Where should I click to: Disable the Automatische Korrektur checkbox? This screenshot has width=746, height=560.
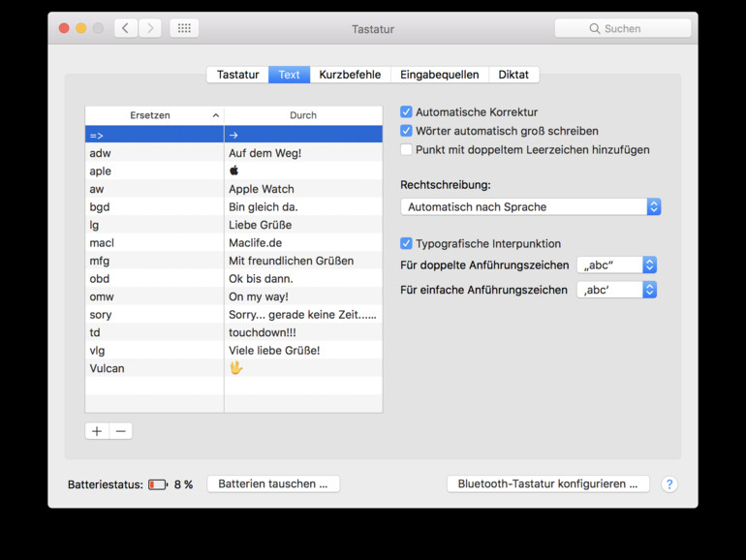click(x=407, y=112)
